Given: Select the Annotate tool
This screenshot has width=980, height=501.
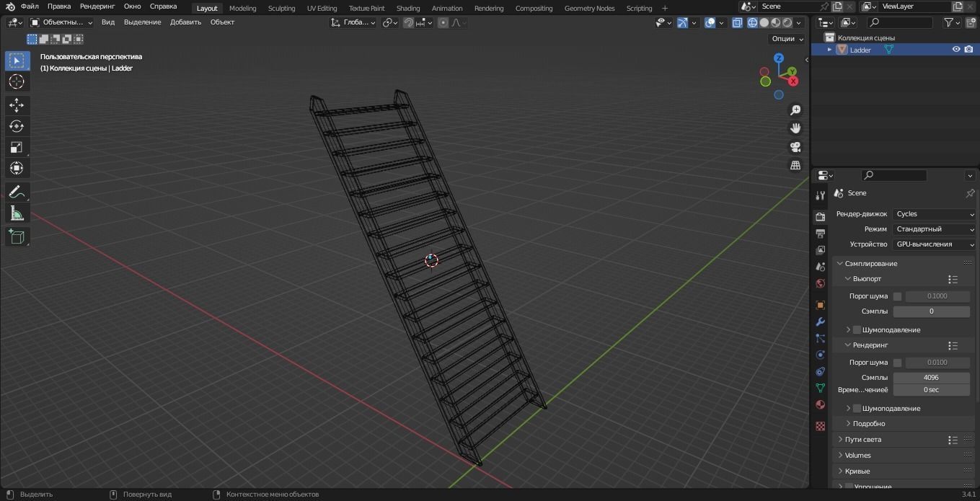Looking at the screenshot, I should (x=17, y=191).
